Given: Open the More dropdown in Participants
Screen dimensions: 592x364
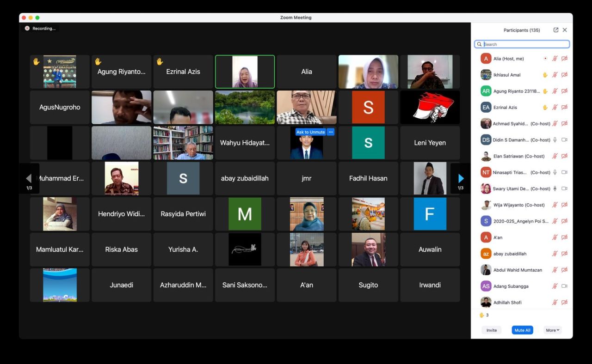Looking at the screenshot, I should [553, 330].
